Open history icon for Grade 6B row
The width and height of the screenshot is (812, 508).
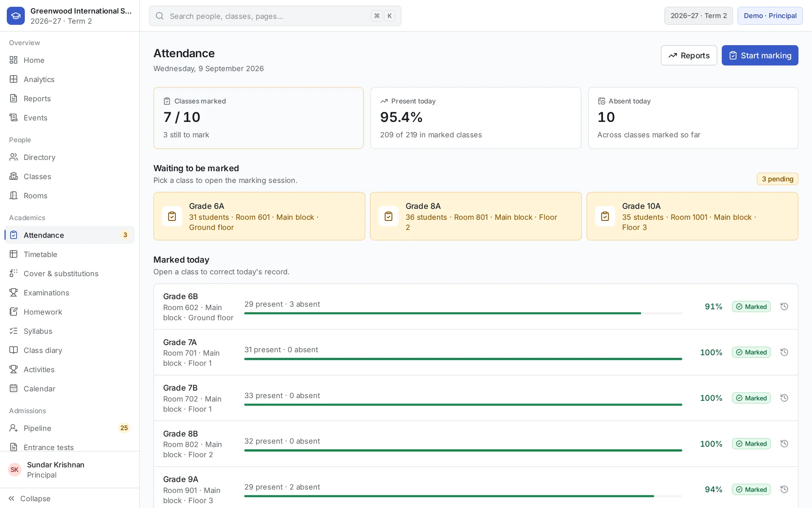tap(784, 307)
